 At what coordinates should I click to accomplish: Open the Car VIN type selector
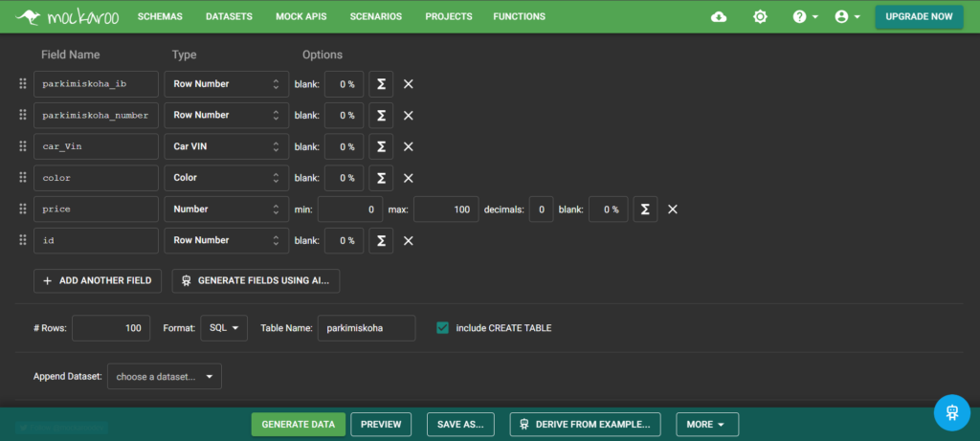[x=226, y=146]
